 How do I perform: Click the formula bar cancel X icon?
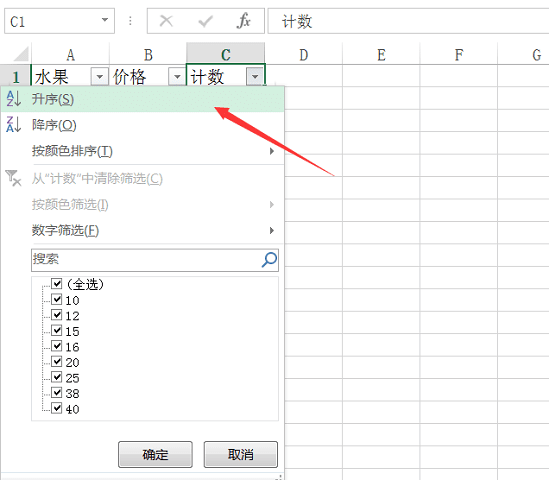[x=166, y=21]
